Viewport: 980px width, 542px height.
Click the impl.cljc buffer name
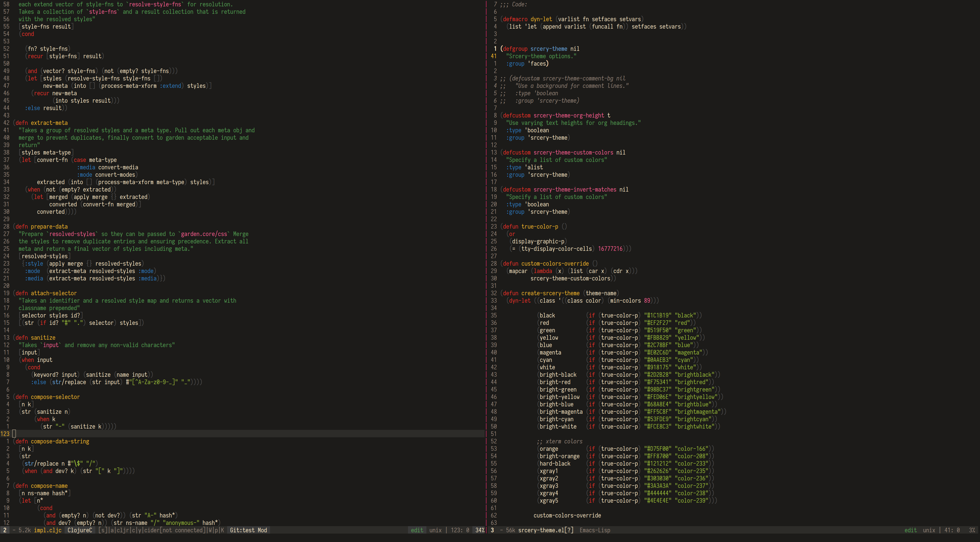point(48,530)
